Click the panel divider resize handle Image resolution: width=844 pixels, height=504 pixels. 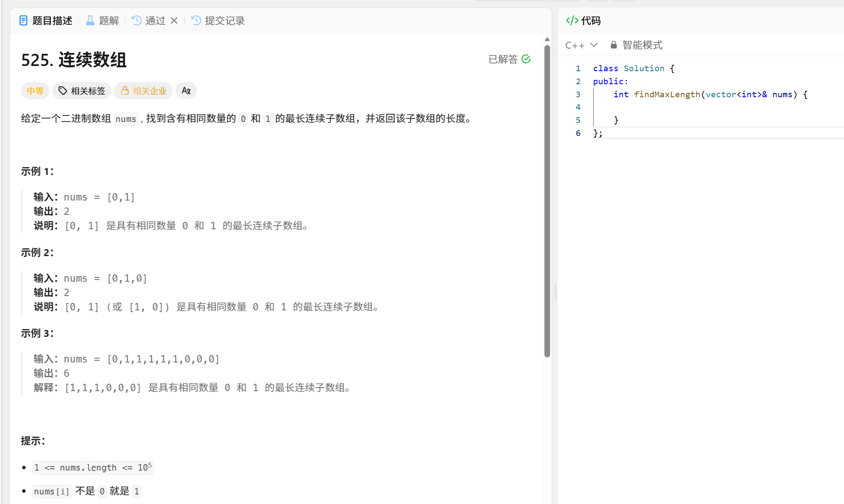point(555,291)
